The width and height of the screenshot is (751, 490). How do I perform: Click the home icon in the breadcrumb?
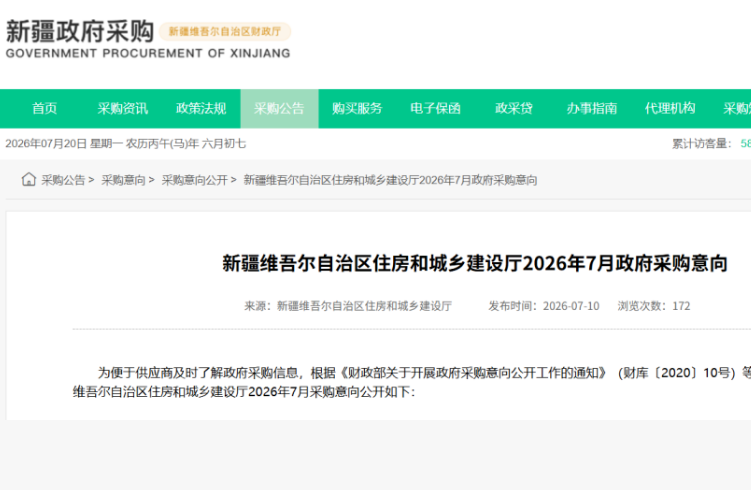[29, 180]
